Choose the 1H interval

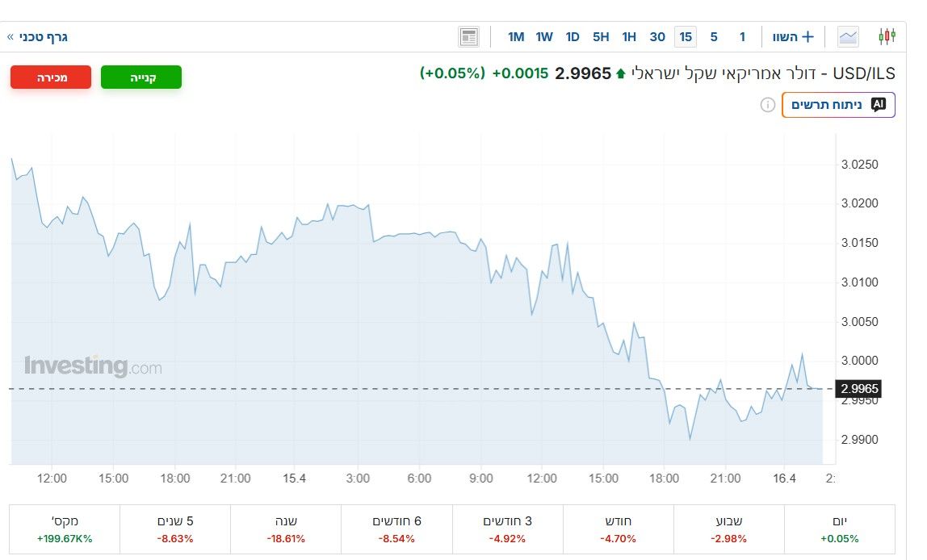[x=629, y=36]
